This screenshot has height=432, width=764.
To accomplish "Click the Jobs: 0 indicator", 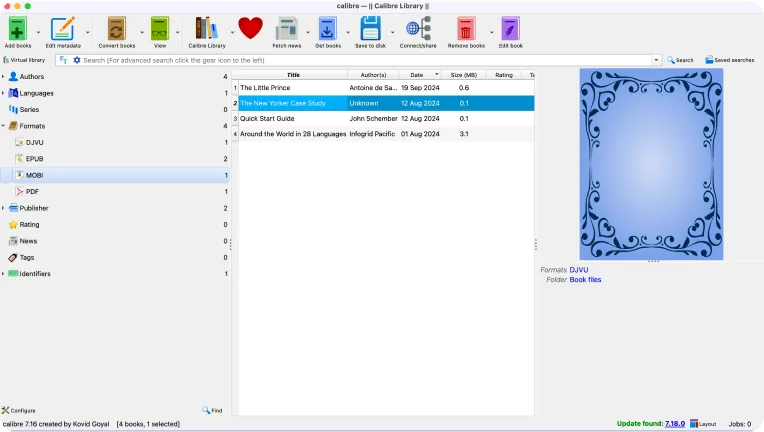I will [740, 424].
